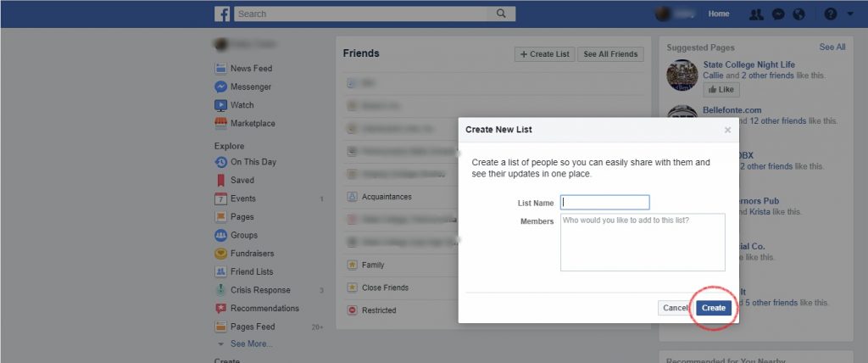Open the Acquaintances friend list
The height and width of the screenshot is (363, 868).
click(x=387, y=197)
